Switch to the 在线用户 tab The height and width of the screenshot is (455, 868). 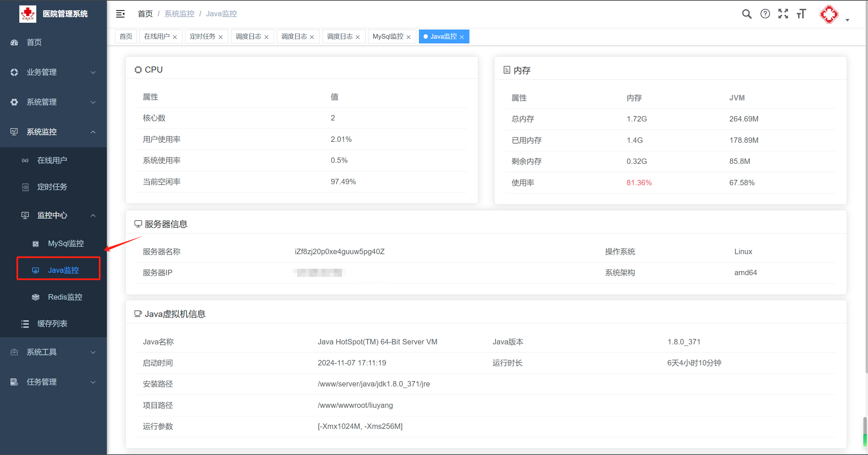point(157,37)
